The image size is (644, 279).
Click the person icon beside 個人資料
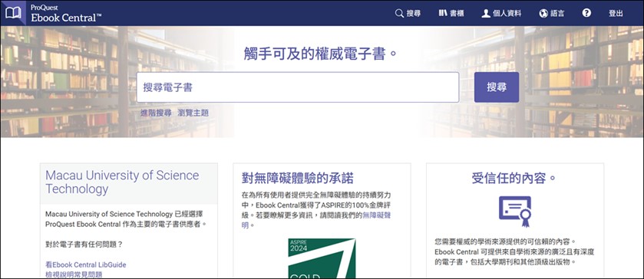(486, 13)
